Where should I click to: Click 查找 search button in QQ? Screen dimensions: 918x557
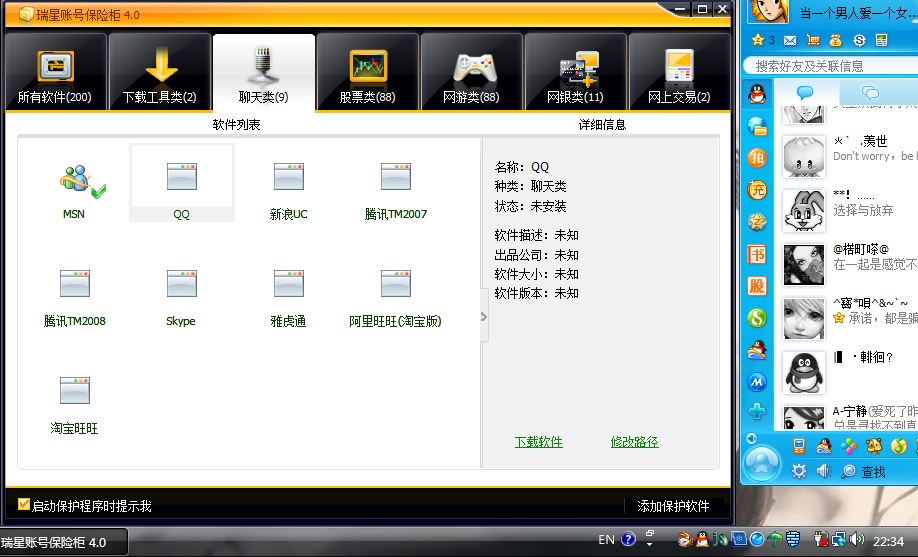click(x=864, y=471)
